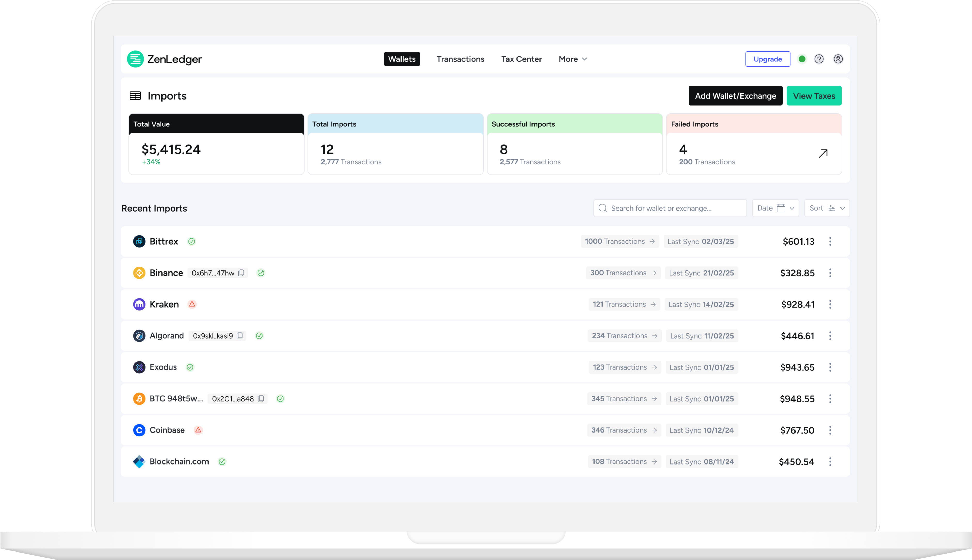The image size is (972, 560).
Task: Click the Exodus success checkmark badge
Action: point(190,367)
